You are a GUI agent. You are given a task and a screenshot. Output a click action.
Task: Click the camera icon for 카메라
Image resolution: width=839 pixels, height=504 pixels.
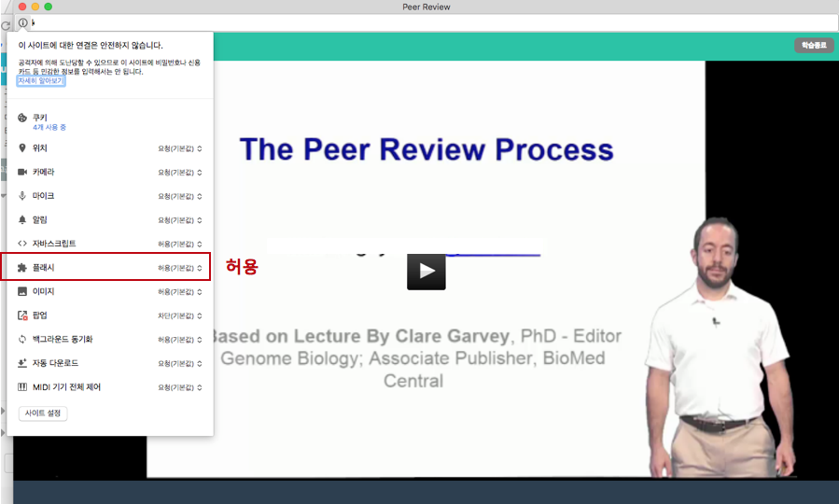pos(22,172)
